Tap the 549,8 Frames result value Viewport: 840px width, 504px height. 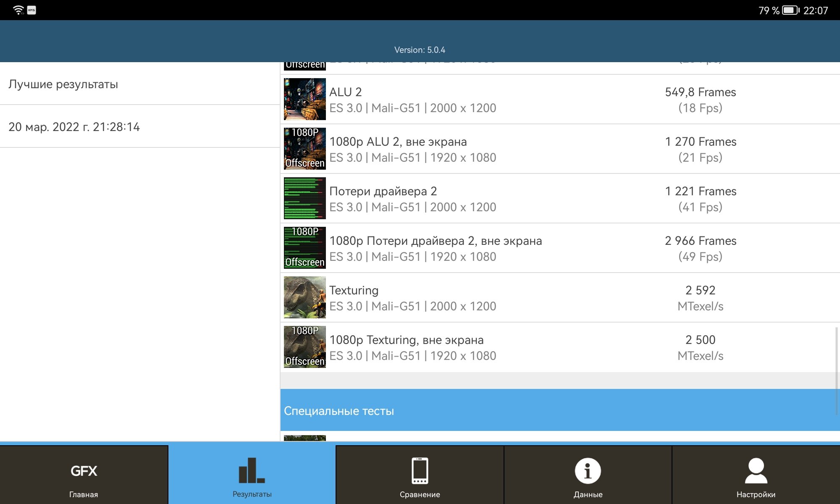click(x=701, y=92)
